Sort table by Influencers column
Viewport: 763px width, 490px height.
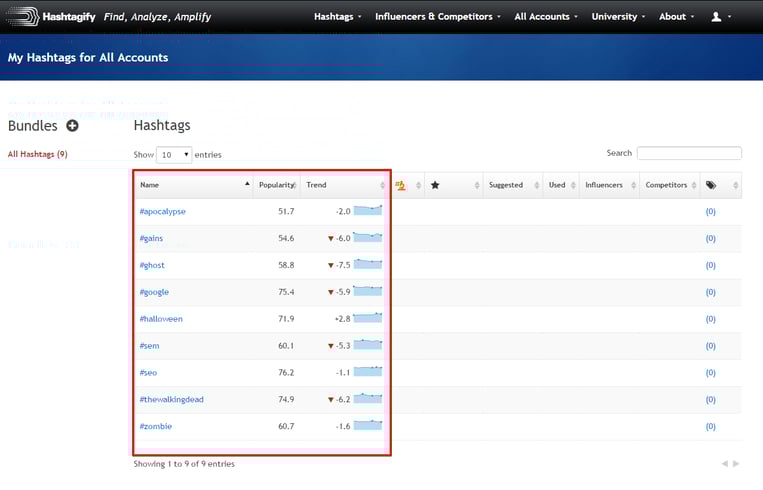point(609,185)
